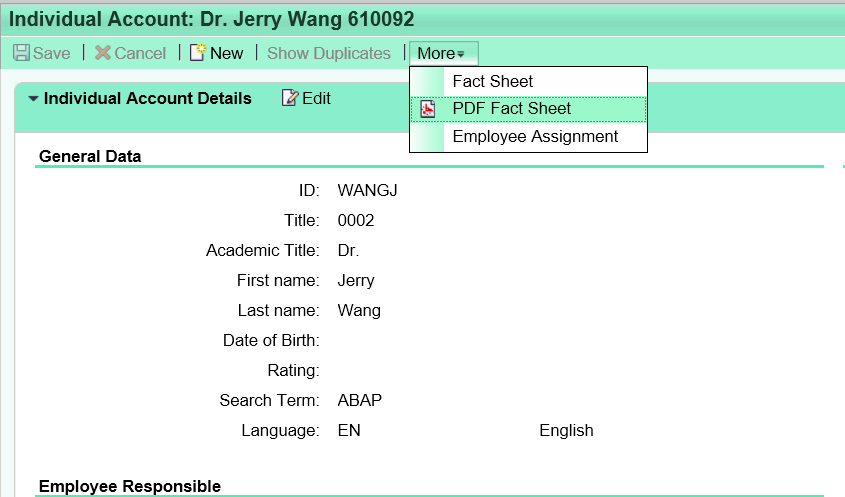Click the Individual Account Details heading
Viewport: 845px width, 497px height.
[148, 98]
